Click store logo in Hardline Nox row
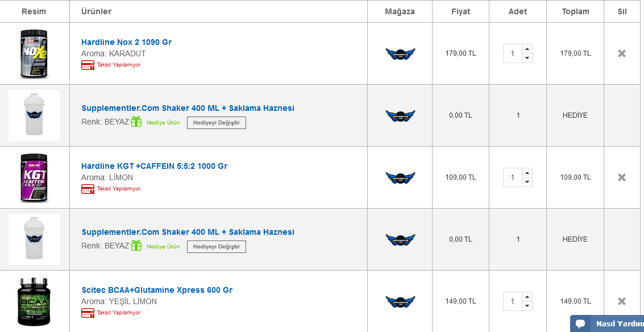 point(400,54)
